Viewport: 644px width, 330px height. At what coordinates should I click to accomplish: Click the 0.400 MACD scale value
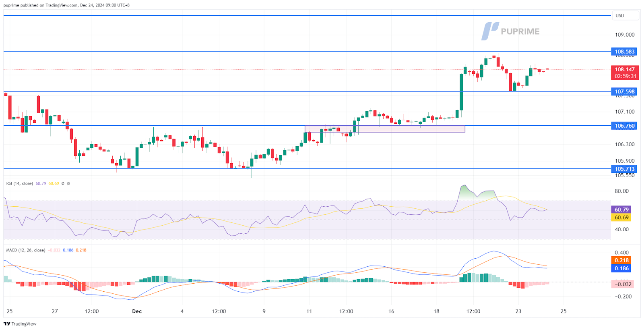[621, 253]
